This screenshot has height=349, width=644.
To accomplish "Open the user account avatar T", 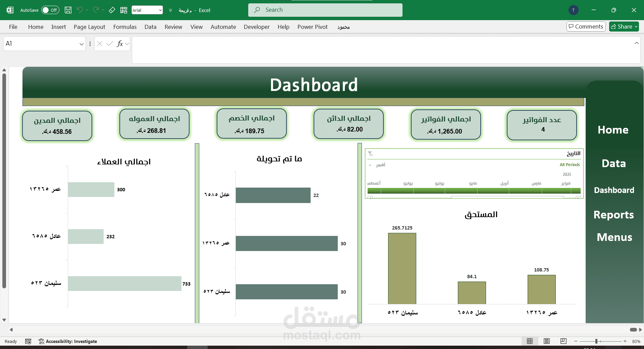I will [574, 10].
